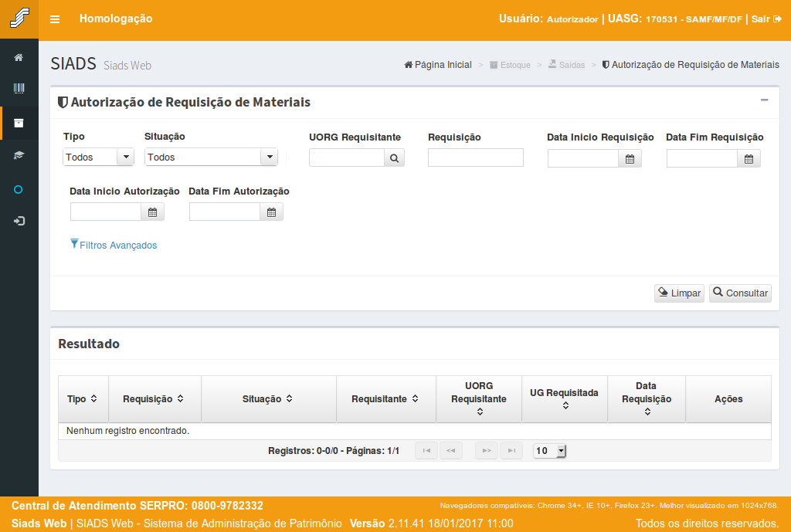Open the Situação dropdown
Viewport: 791px width, 532px height.
[211, 157]
